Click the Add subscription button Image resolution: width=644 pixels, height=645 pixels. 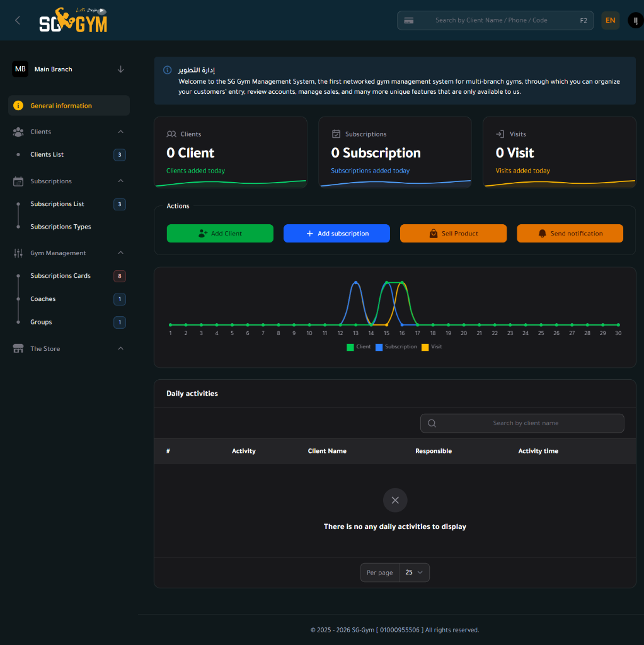point(336,233)
